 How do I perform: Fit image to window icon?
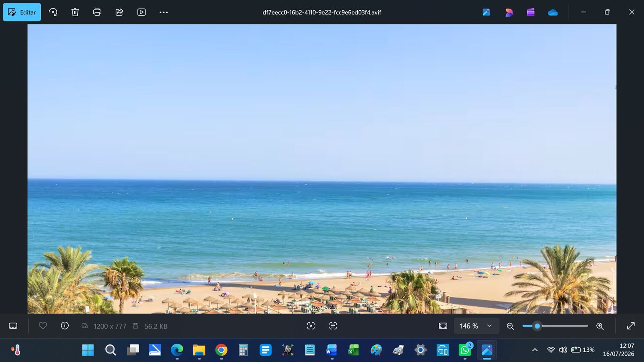(443, 326)
